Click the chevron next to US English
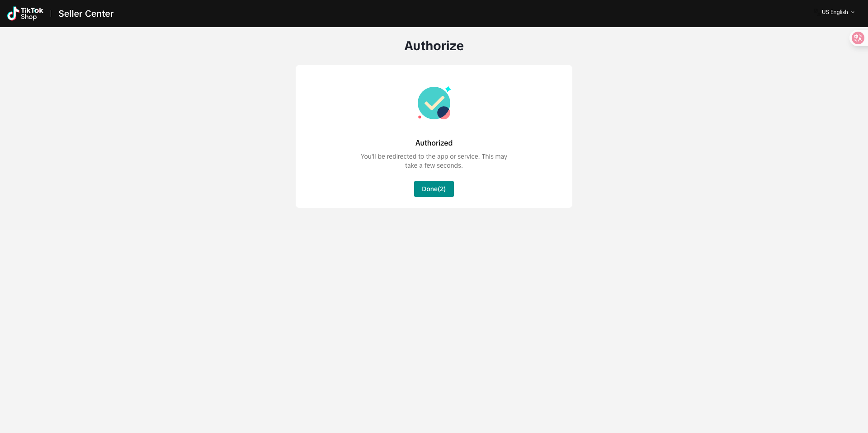The height and width of the screenshot is (433, 868). click(x=853, y=12)
